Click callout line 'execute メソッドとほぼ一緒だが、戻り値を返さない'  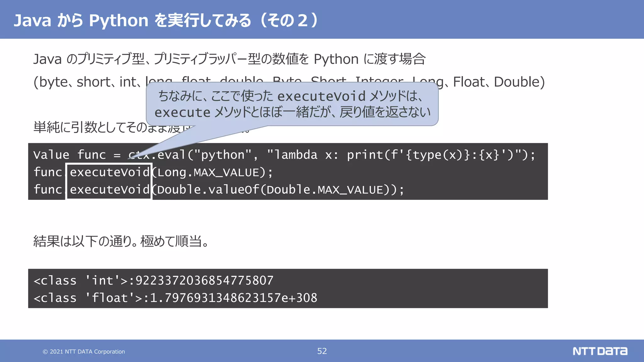pyautogui.click(x=292, y=112)
